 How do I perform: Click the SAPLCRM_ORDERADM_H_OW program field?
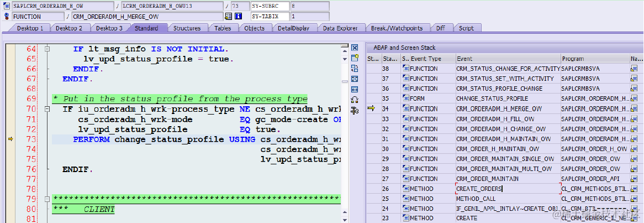click(62, 6)
